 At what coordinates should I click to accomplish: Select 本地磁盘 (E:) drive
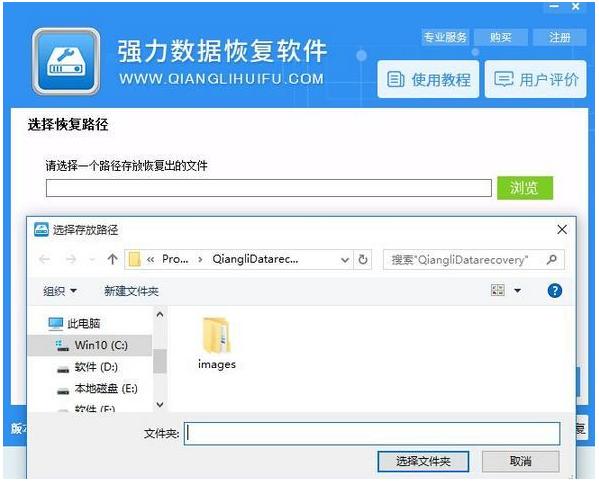90,388
